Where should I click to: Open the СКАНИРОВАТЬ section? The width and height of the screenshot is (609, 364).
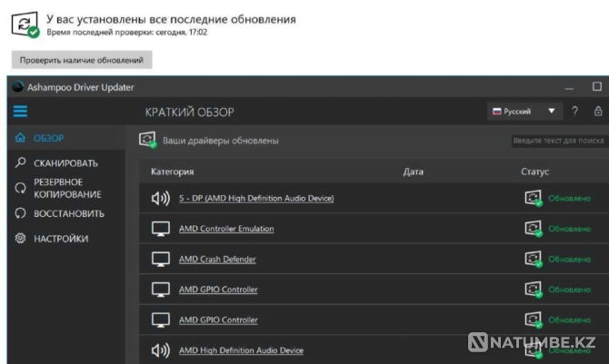pyautogui.click(x=66, y=163)
